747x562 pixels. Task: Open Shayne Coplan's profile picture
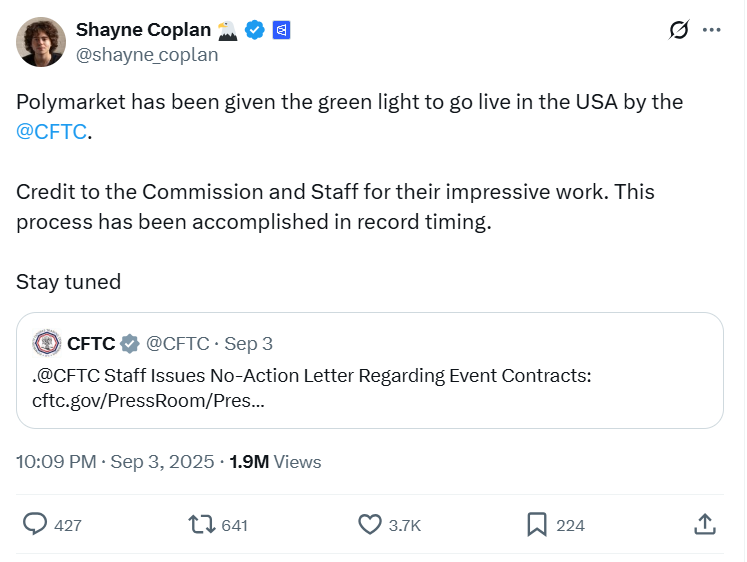pyautogui.click(x=41, y=42)
